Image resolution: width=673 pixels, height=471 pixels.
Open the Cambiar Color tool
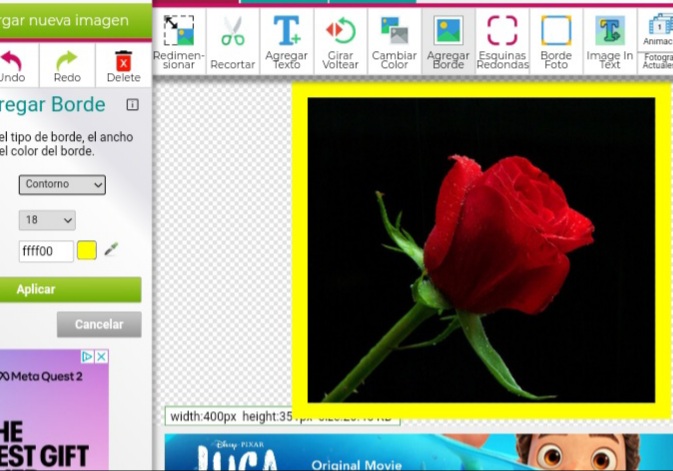[x=395, y=42]
